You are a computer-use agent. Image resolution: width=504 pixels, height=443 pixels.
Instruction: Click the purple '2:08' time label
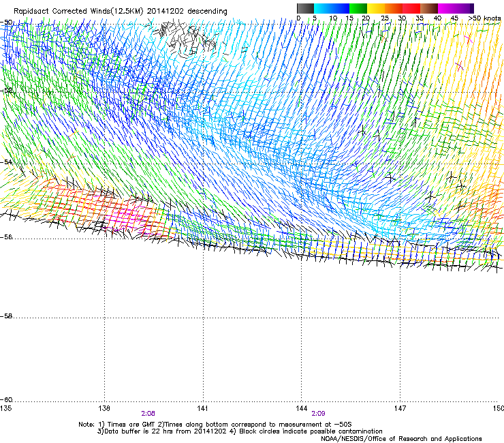148,414
